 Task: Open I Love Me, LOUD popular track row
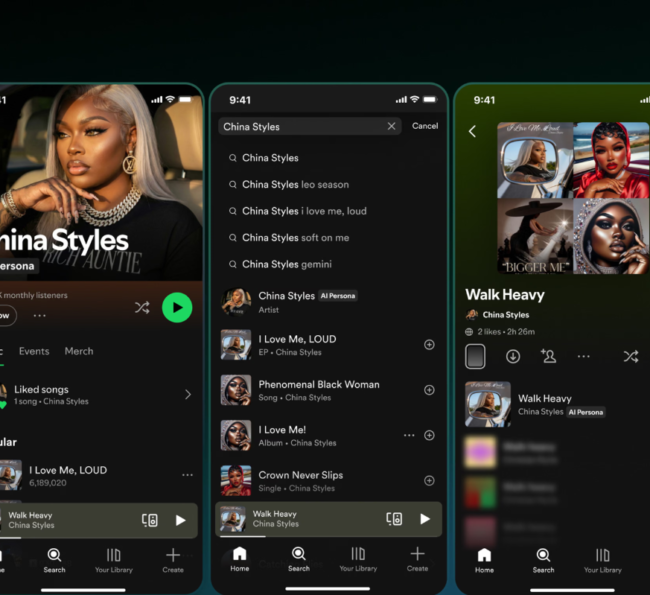(x=97, y=475)
